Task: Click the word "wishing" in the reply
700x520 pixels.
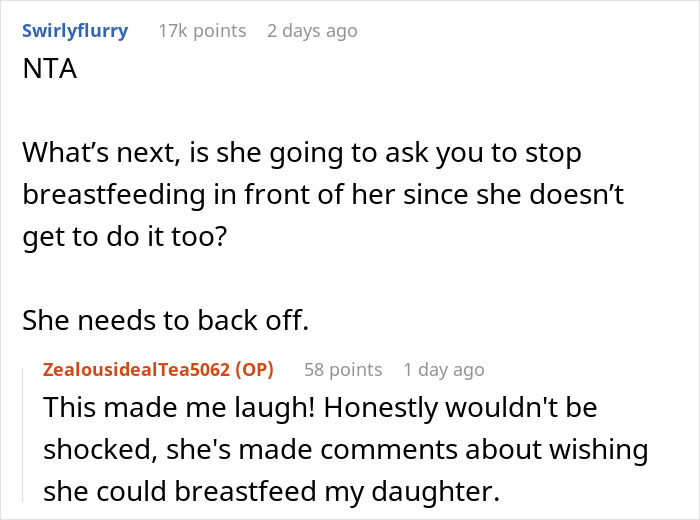Action: (599, 450)
